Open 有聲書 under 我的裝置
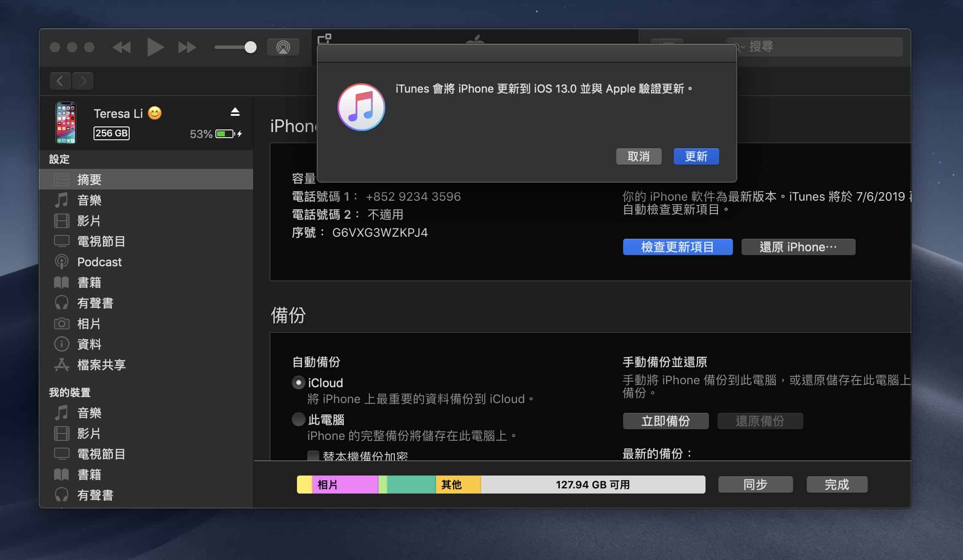Screen dimensions: 963x560 pyautogui.click(x=146, y=495)
